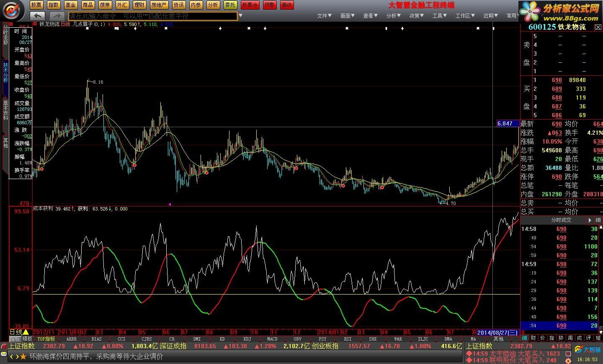Select the 势 tab in the right panel
Screen dimensions: 603x364
pyautogui.click(x=561, y=338)
